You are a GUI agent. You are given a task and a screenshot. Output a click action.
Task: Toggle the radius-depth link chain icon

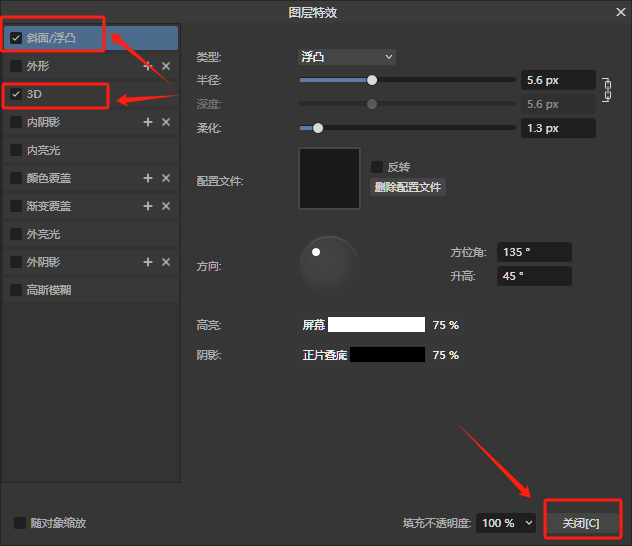pyautogui.click(x=607, y=90)
